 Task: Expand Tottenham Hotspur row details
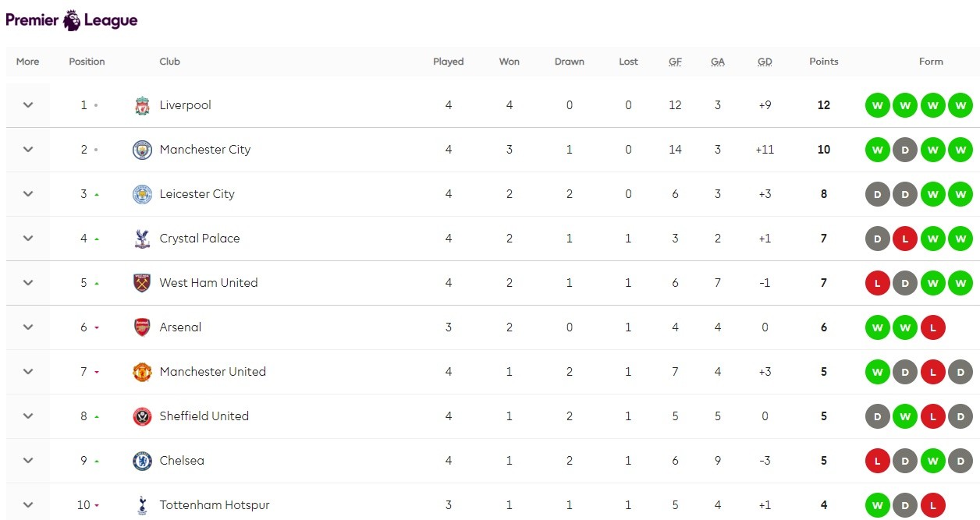click(28, 505)
